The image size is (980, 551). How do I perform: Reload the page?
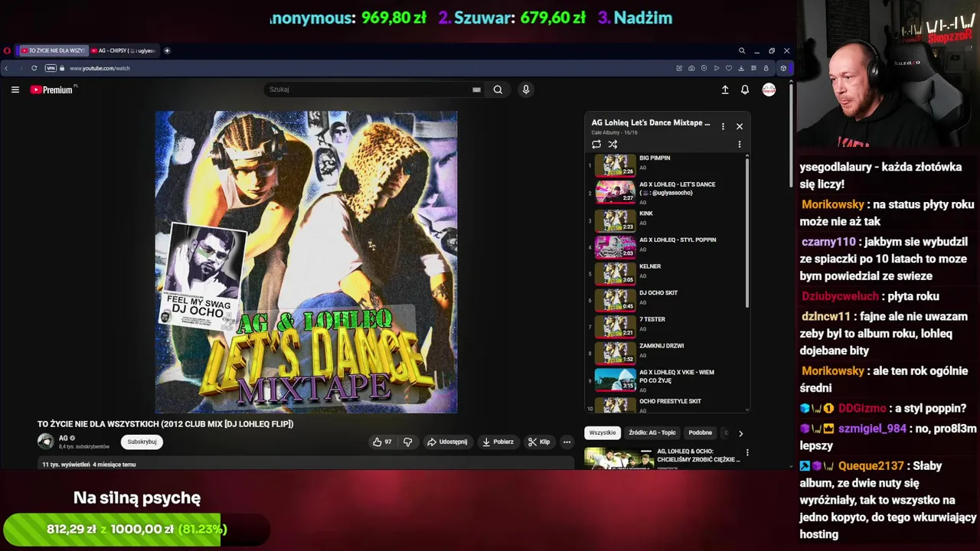(34, 68)
